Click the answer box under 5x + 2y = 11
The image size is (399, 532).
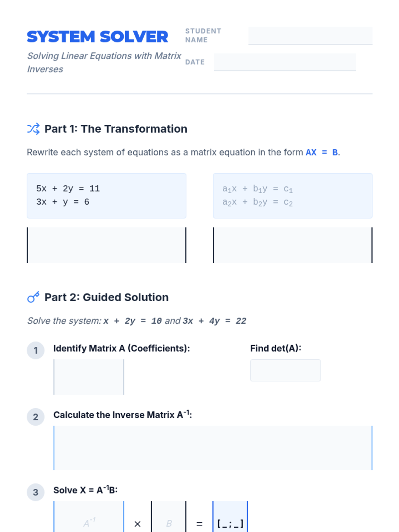click(106, 245)
